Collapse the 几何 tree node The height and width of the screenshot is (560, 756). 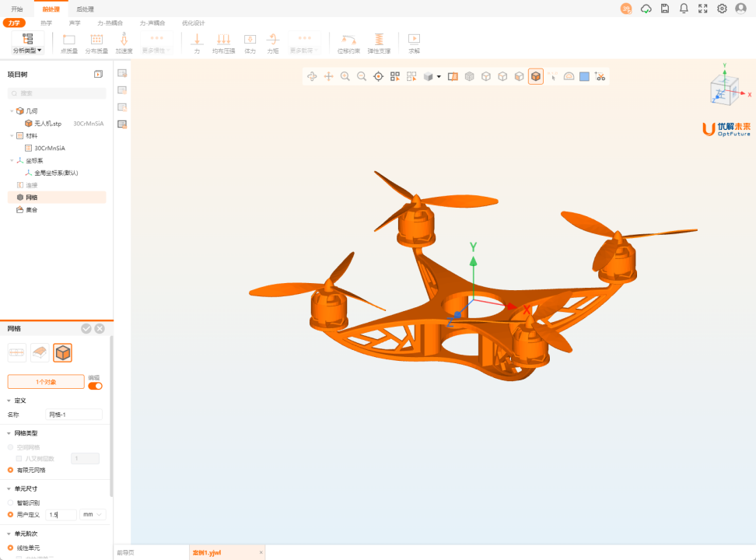[x=12, y=111]
